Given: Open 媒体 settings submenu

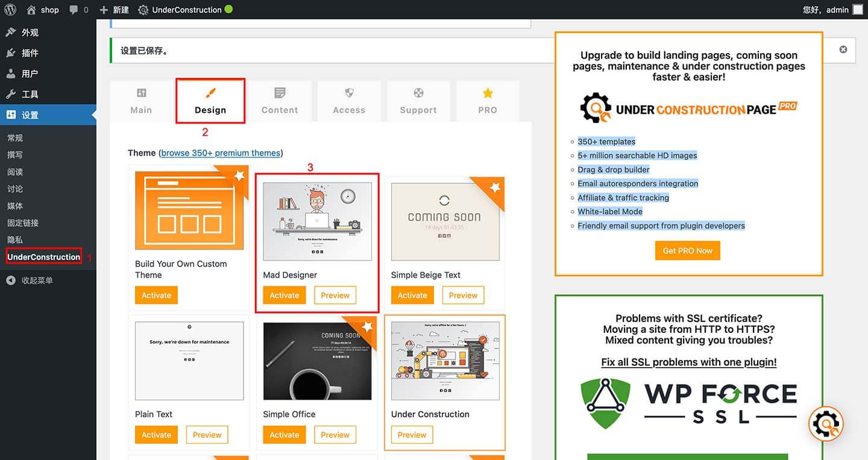Looking at the screenshot, I should (x=15, y=206).
